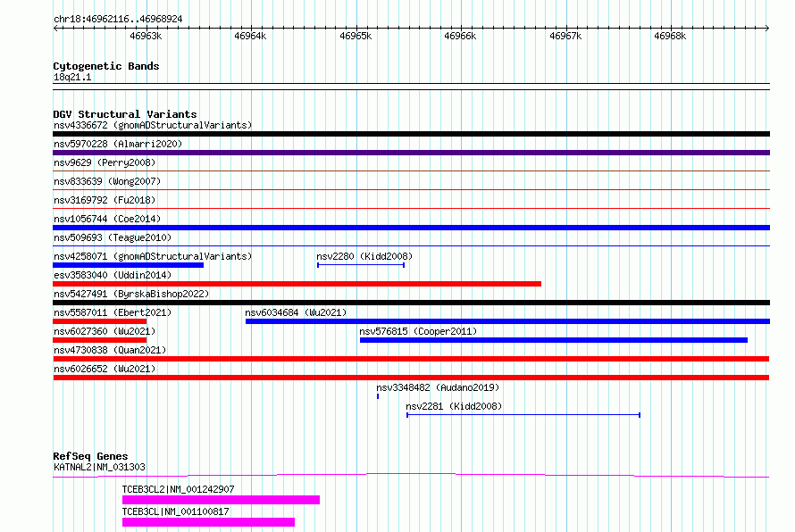Click the blue nsv6034684 variant bar

(507, 321)
